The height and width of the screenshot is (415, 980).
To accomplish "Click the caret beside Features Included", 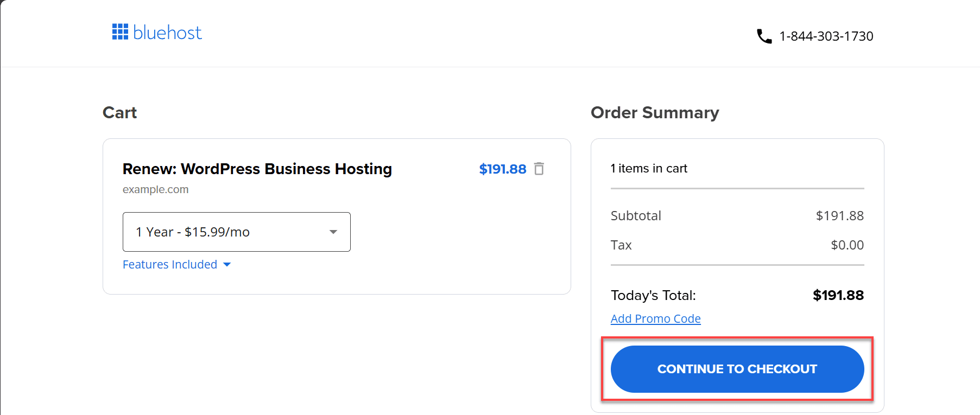I will coord(227,265).
